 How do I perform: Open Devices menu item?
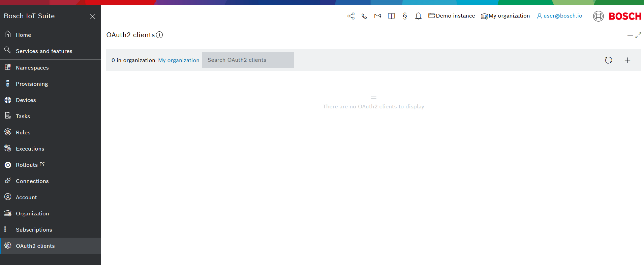click(50, 100)
